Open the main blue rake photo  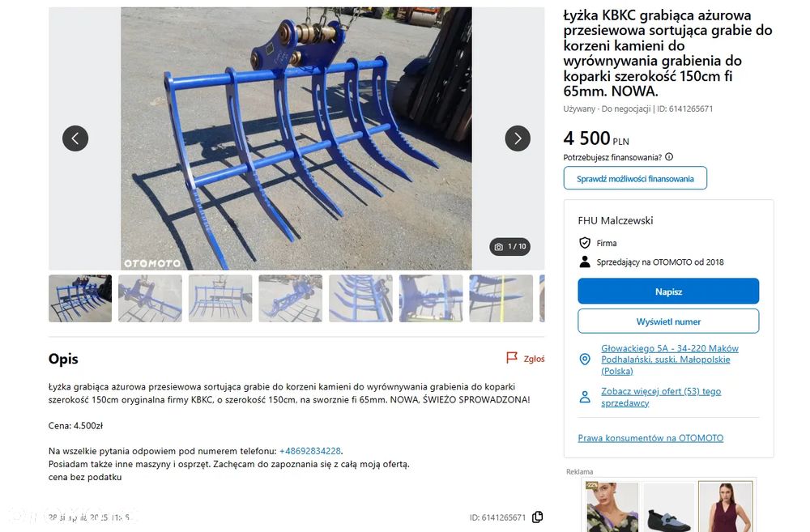tap(296, 138)
